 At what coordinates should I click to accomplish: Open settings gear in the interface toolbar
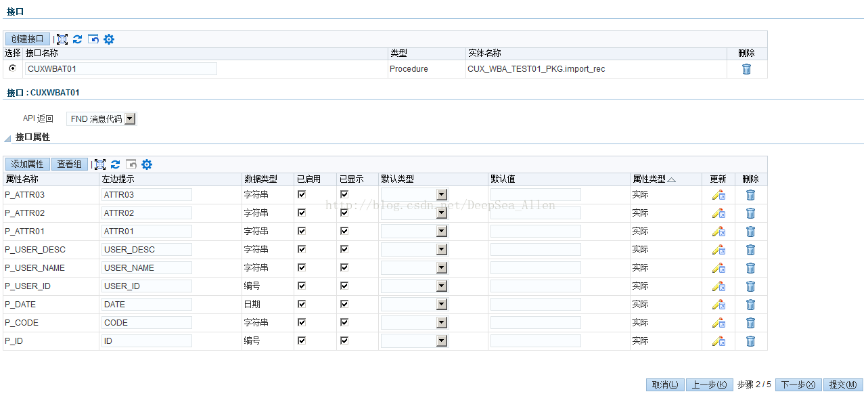(x=109, y=39)
